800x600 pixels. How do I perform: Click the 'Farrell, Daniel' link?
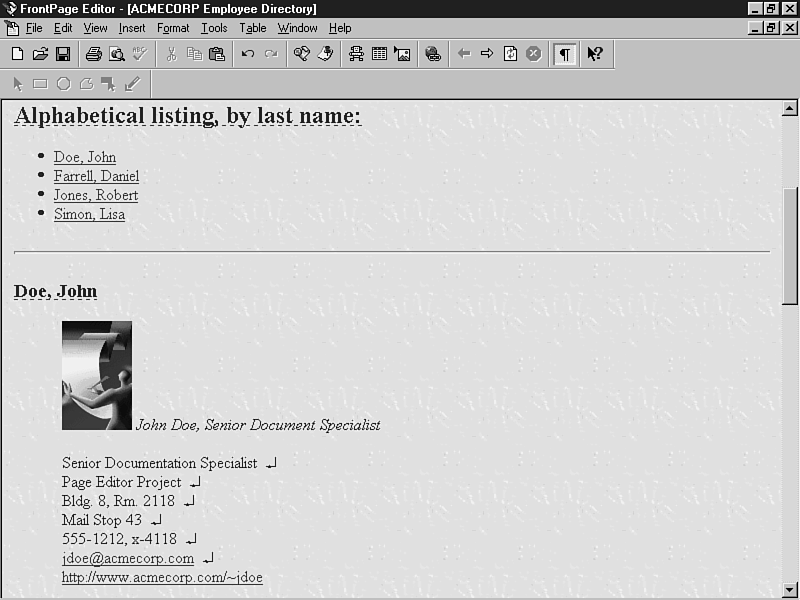click(x=96, y=176)
